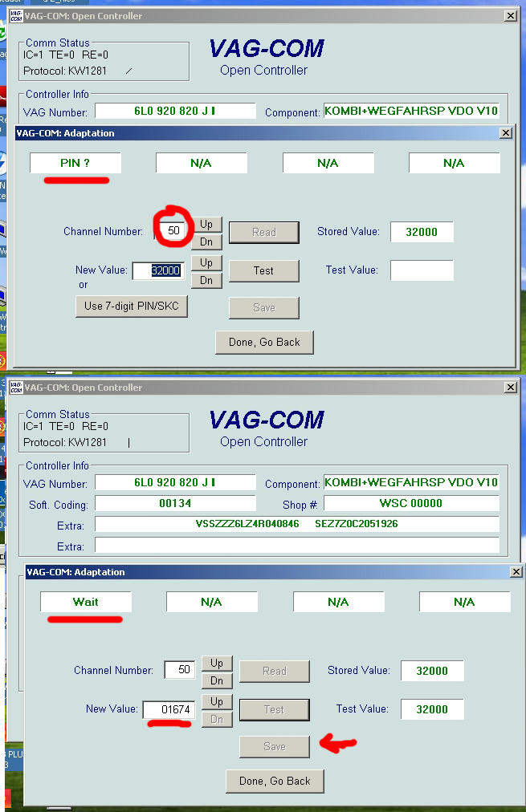The width and height of the screenshot is (526, 812).
Task: Click the Test button in upper Adaptation dialog
Action: point(263,270)
